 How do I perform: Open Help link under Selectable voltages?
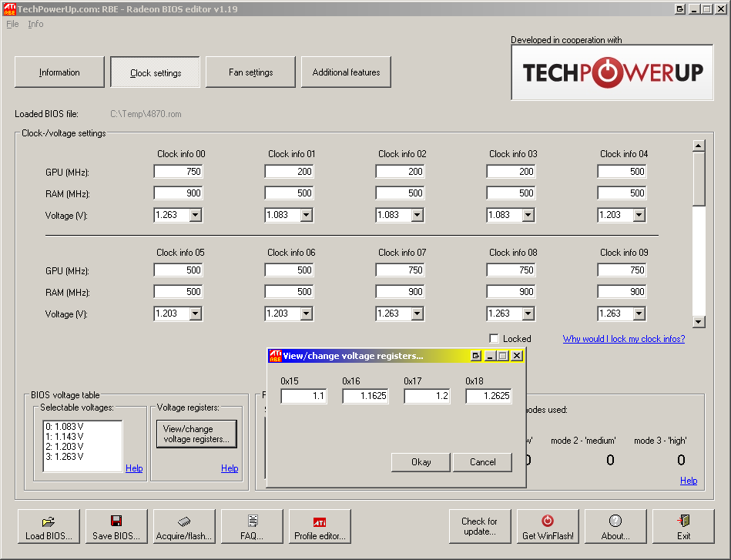[134, 468]
